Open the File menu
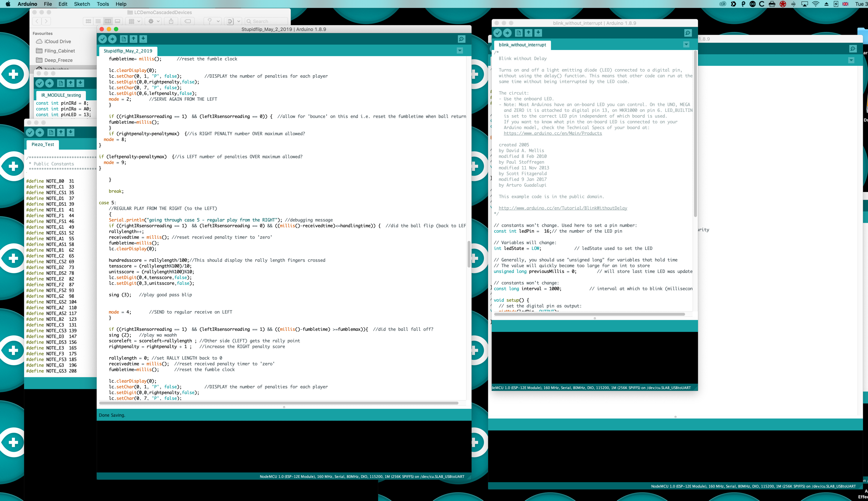The width and height of the screenshot is (868, 501). click(x=48, y=4)
